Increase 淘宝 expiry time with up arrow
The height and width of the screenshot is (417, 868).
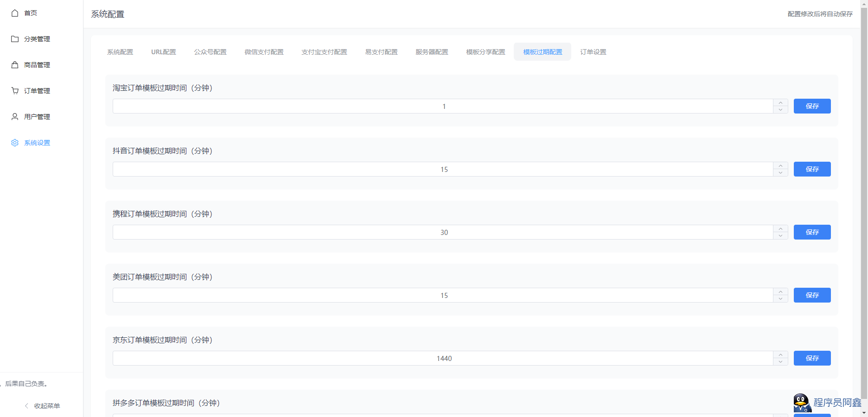(781, 103)
